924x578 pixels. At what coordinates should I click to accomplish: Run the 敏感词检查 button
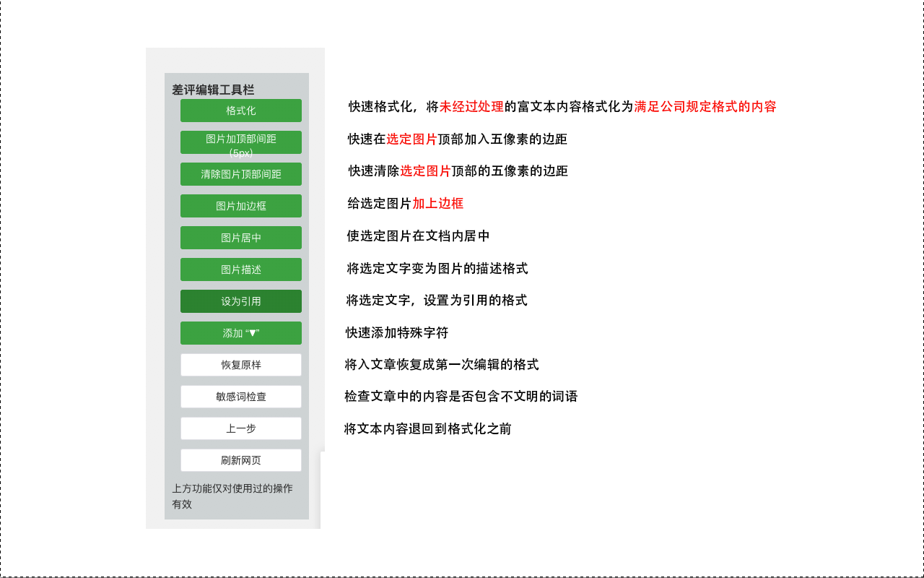[x=241, y=397]
